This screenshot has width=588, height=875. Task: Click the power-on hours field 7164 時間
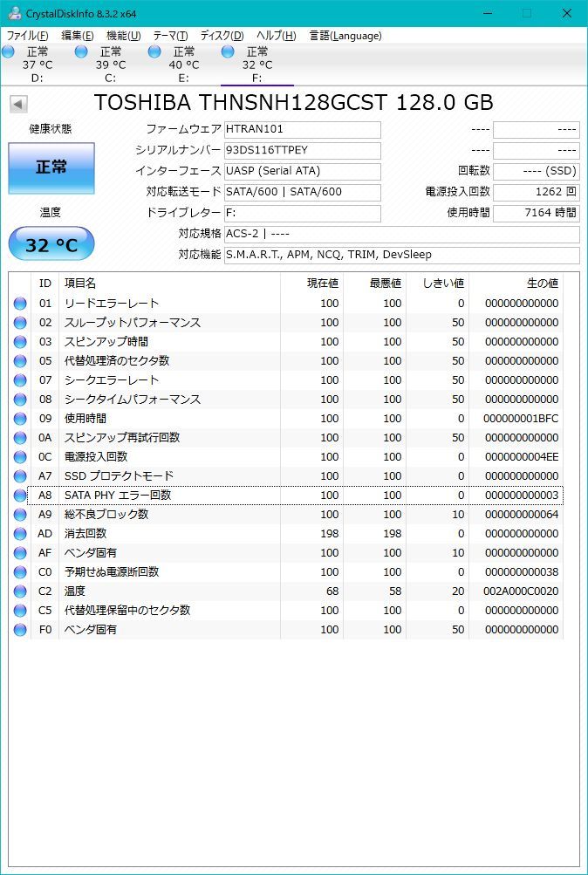pyautogui.click(x=537, y=213)
